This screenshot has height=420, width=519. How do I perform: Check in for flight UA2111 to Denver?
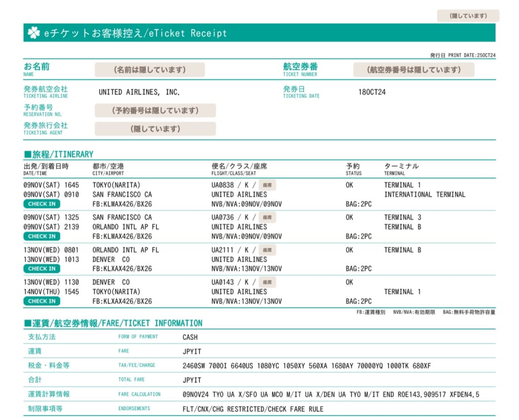click(x=42, y=269)
